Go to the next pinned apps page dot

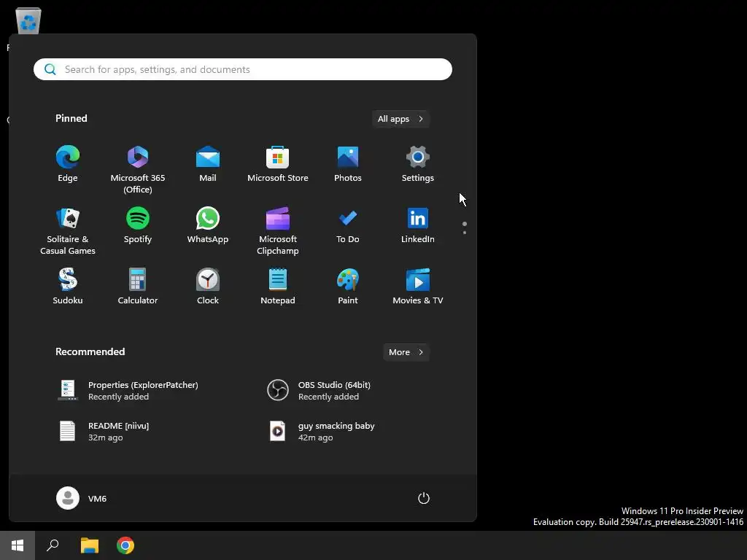click(465, 233)
